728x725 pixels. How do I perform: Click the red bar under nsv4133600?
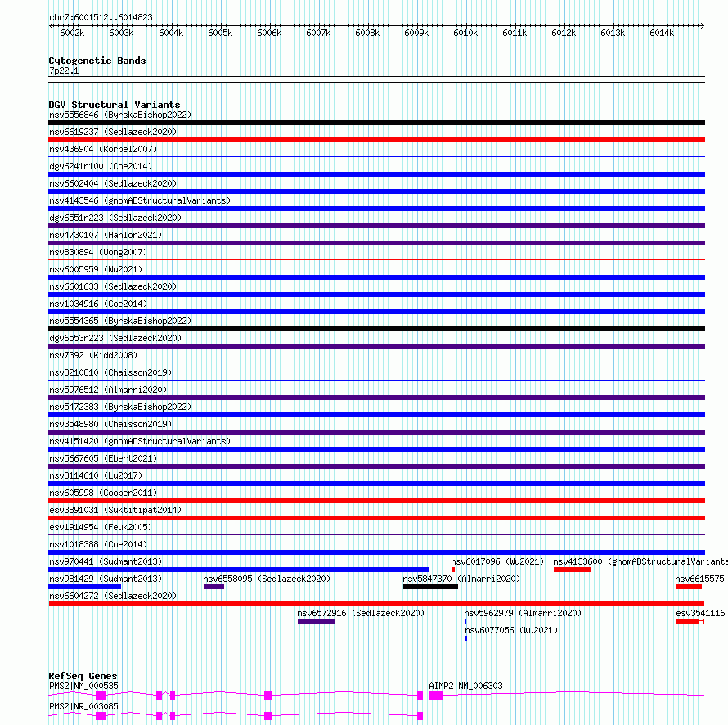tap(573, 570)
